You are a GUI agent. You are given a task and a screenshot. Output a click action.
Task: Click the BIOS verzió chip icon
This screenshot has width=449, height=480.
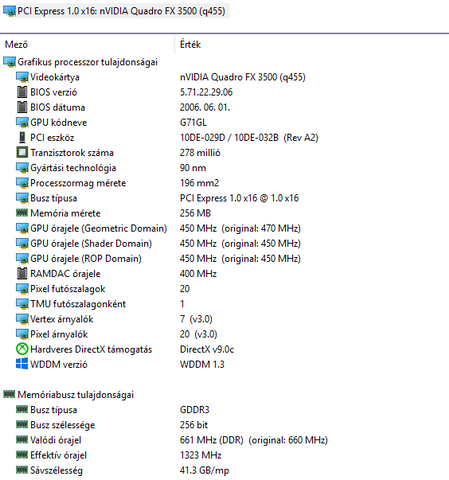[x=22, y=92]
